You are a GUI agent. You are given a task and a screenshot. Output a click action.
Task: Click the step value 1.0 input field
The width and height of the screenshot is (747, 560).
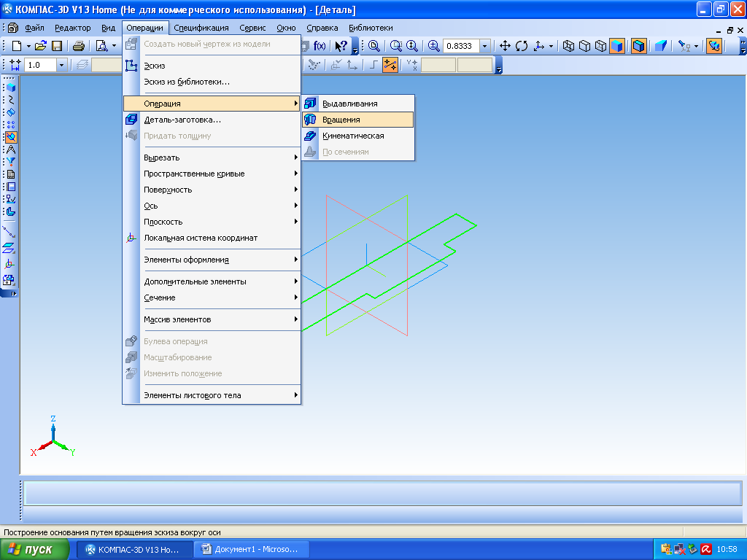coord(41,65)
